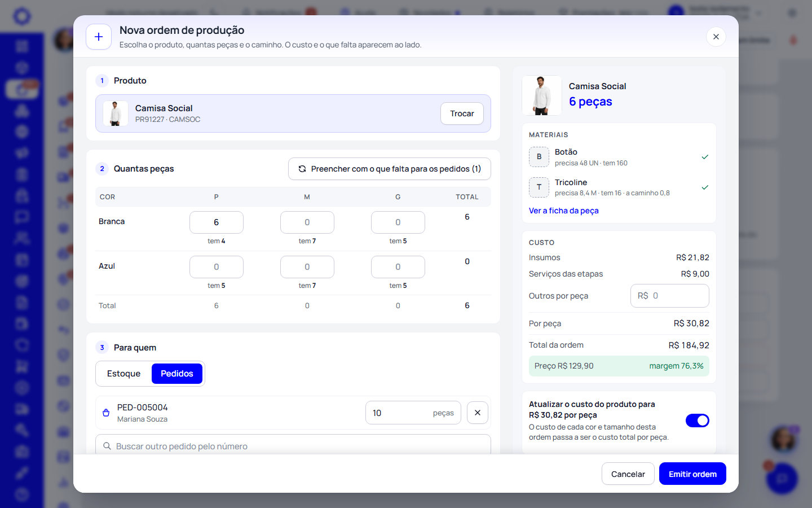
Task: Click the Por peça value R$ 30,82
Action: pyautogui.click(x=691, y=323)
